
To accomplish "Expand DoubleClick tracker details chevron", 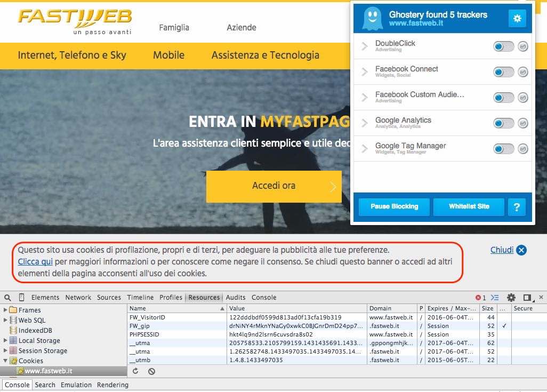I will (365, 46).
